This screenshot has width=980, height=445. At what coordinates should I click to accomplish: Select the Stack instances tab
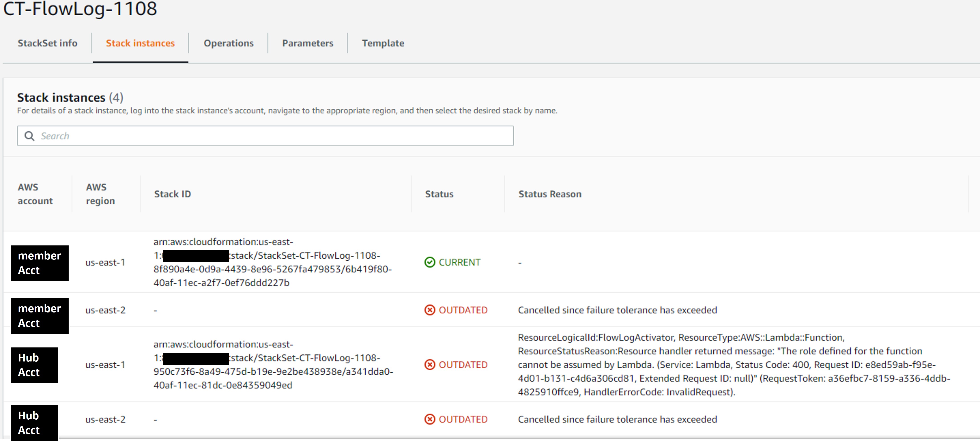pos(140,43)
